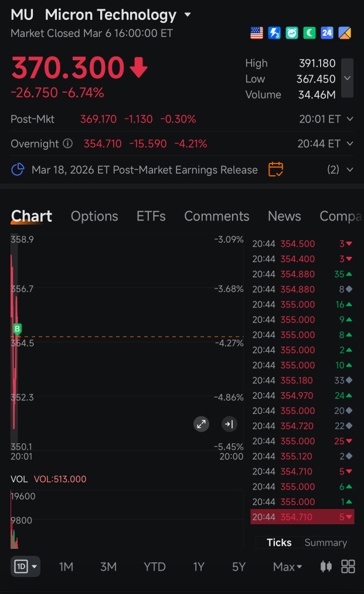
Task: Open the chart grid layout icon
Action: coord(348,566)
